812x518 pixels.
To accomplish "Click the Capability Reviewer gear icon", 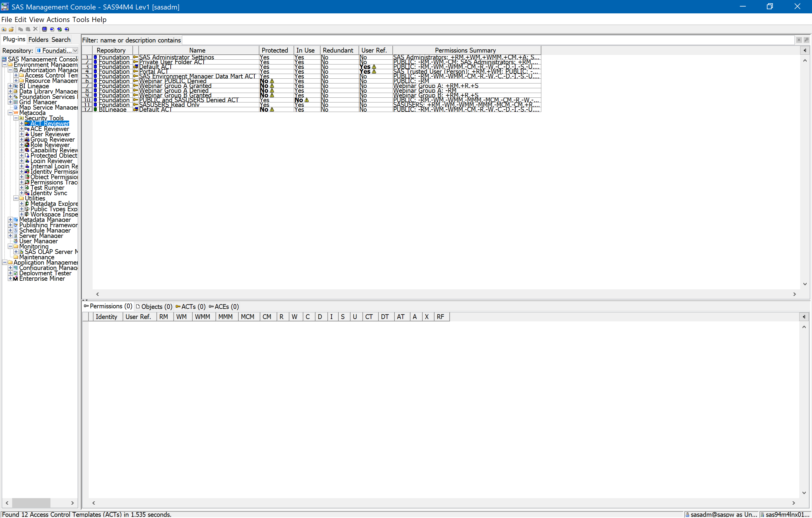I will tap(27, 150).
